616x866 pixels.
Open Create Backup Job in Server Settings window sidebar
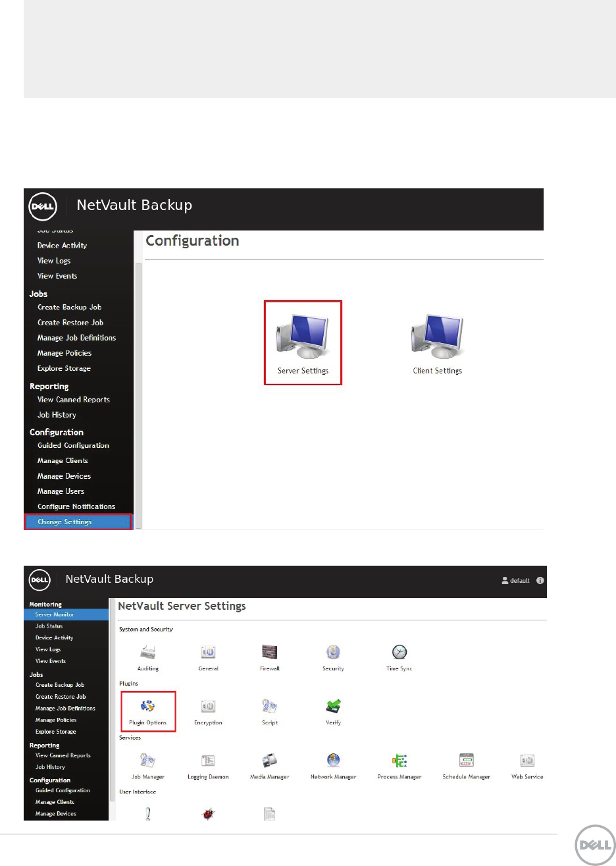60,685
